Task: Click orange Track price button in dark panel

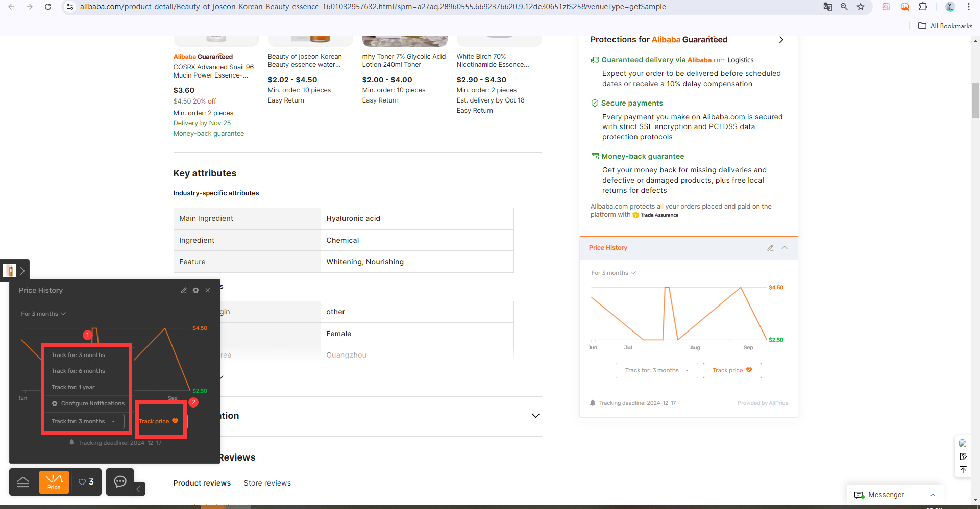Action: pyautogui.click(x=160, y=421)
